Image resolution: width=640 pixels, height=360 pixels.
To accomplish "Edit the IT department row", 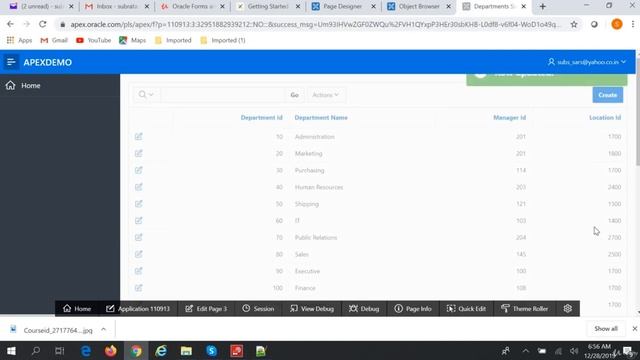I will [x=139, y=220].
